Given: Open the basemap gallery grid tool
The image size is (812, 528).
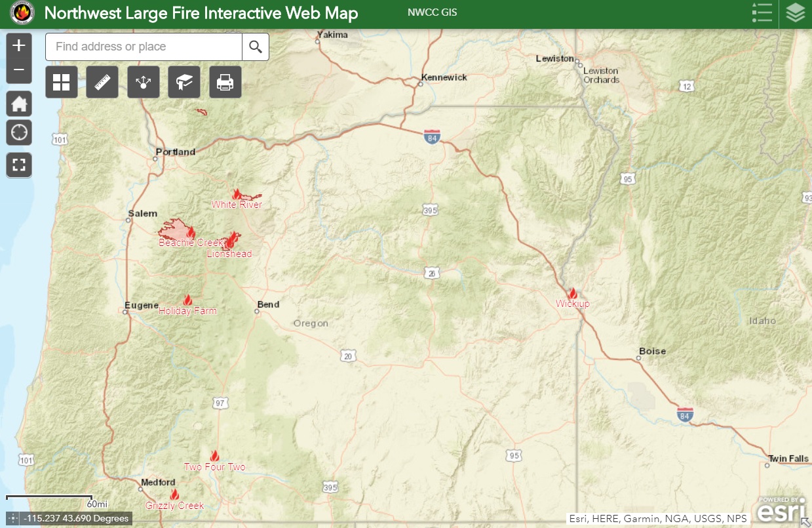Looking at the screenshot, I should [x=62, y=82].
